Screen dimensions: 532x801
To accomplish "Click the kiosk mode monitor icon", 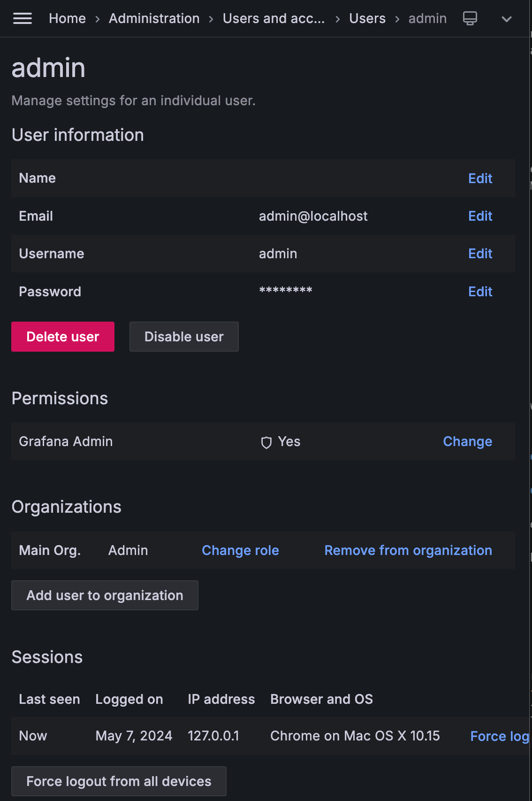I will point(470,19).
